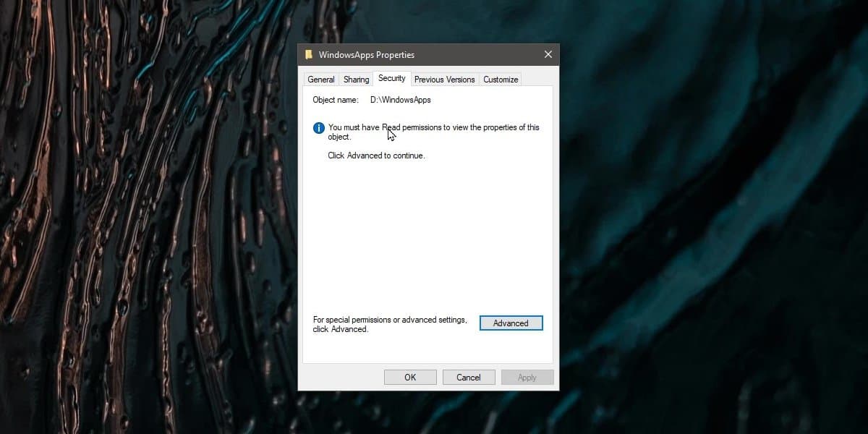The image size is (868, 434).
Task: Click the Click Advanced to continue text
Action: point(375,156)
